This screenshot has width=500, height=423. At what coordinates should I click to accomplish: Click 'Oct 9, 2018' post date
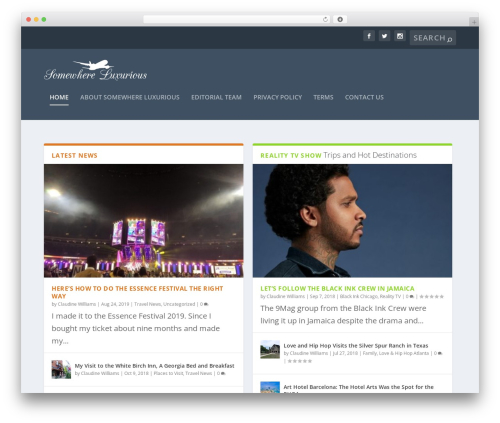click(x=136, y=373)
